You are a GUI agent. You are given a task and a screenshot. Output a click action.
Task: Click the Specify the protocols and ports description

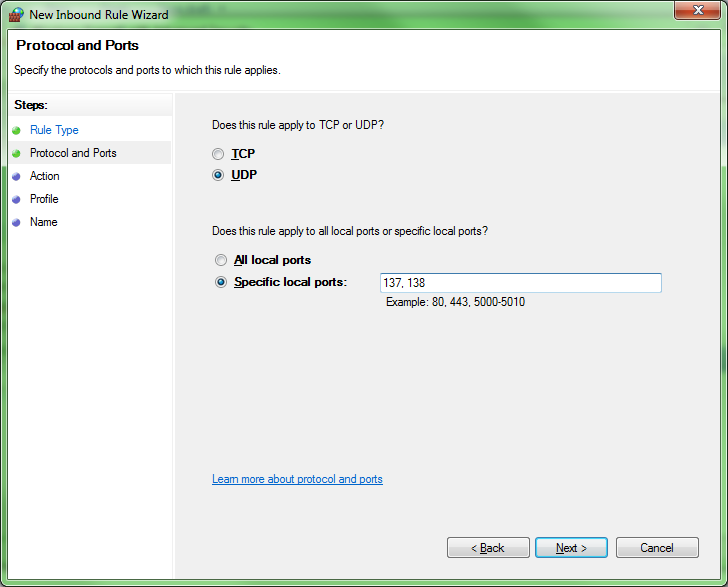[147, 70]
